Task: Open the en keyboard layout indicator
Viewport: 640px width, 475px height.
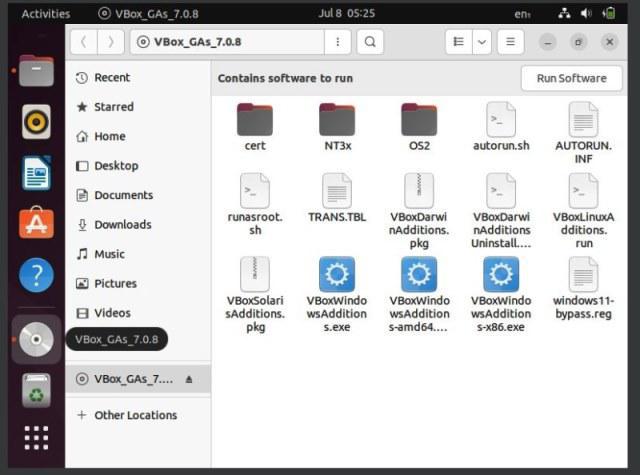Action: (x=522, y=14)
